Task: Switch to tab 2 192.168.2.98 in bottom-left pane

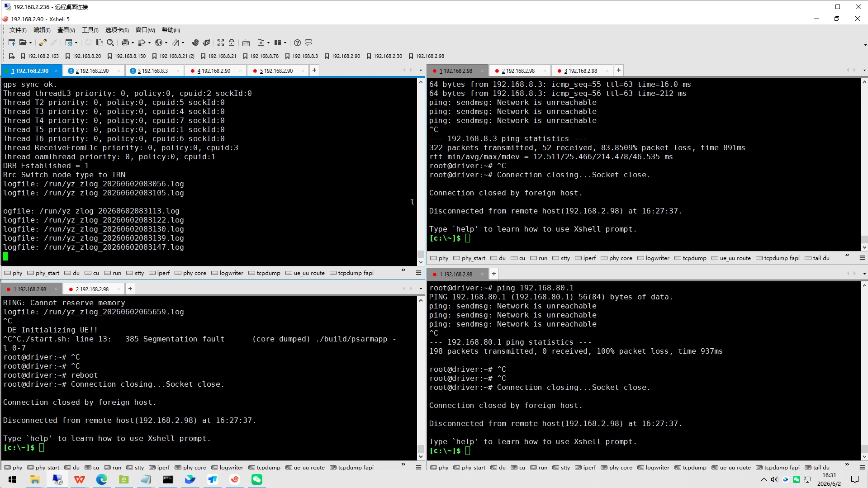Action: (x=92, y=289)
